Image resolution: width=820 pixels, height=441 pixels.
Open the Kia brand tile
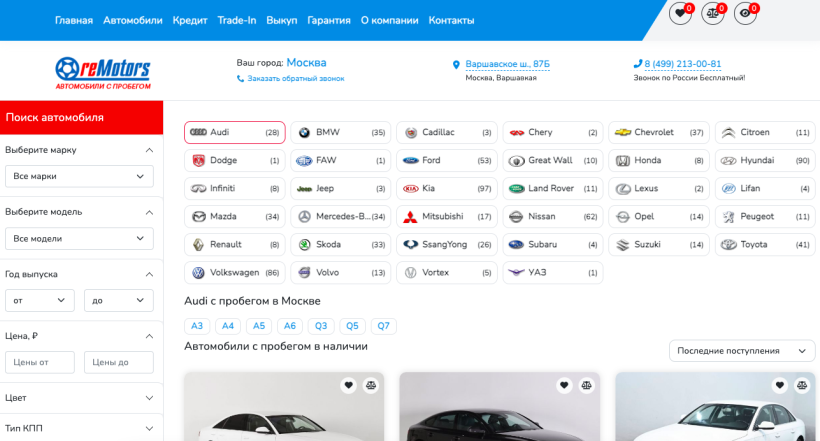click(447, 188)
